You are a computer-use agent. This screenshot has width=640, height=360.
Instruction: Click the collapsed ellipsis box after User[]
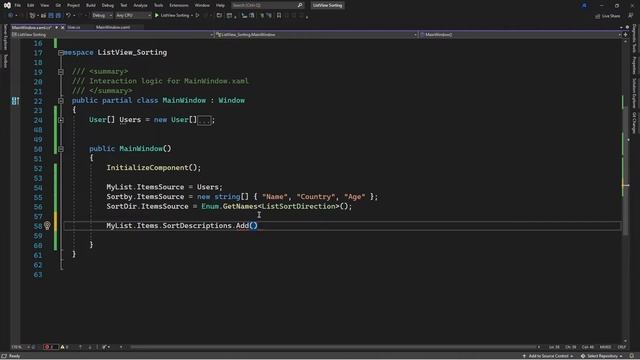(x=204, y=120)
